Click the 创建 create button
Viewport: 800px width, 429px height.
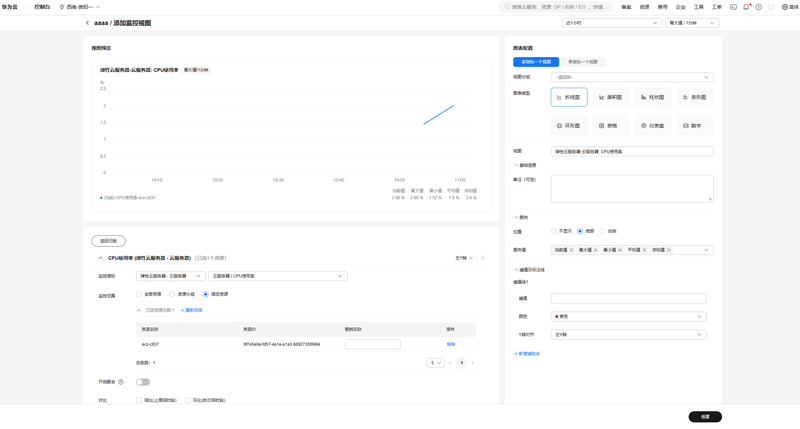(705, 417)
